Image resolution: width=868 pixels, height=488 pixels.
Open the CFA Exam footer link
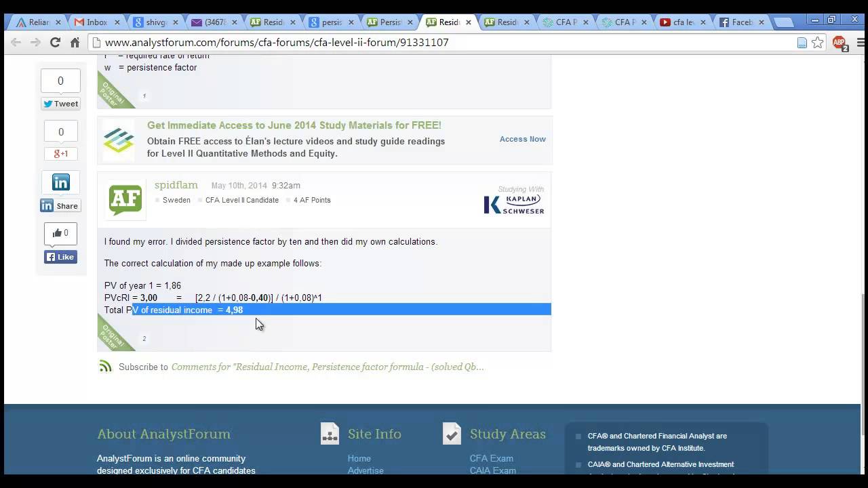(x=492, y=458)
